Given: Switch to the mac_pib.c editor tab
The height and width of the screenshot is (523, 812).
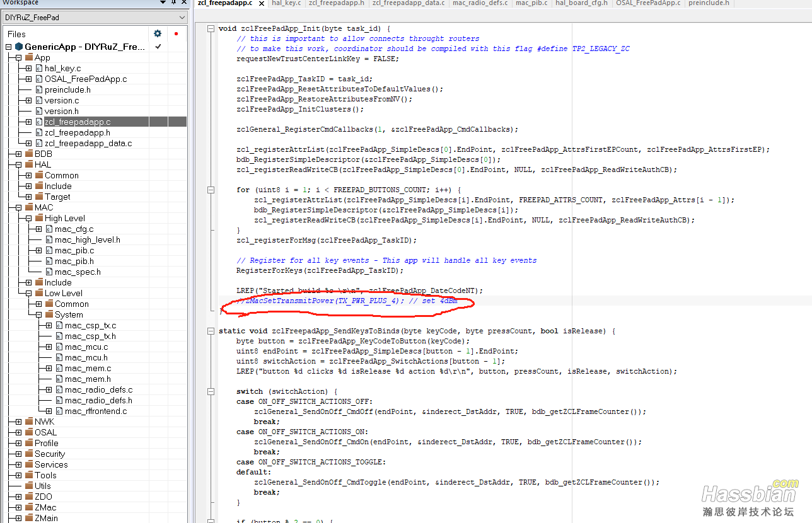Looking at the screenshot, I should coord(531,3).
